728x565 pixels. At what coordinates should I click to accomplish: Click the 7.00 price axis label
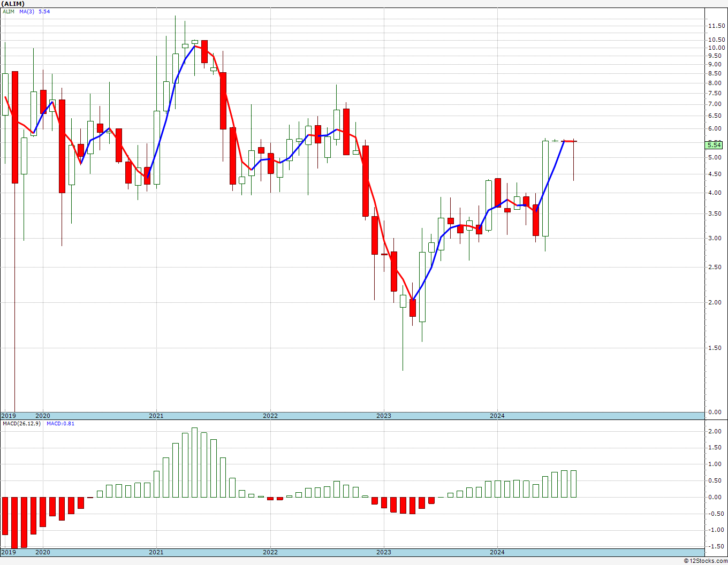coord(716,104)
